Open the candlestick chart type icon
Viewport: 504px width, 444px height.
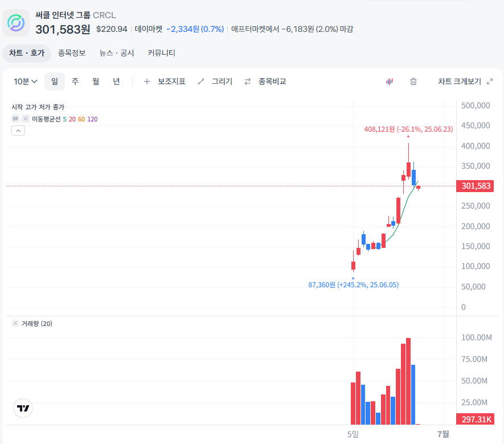(390, 82)
